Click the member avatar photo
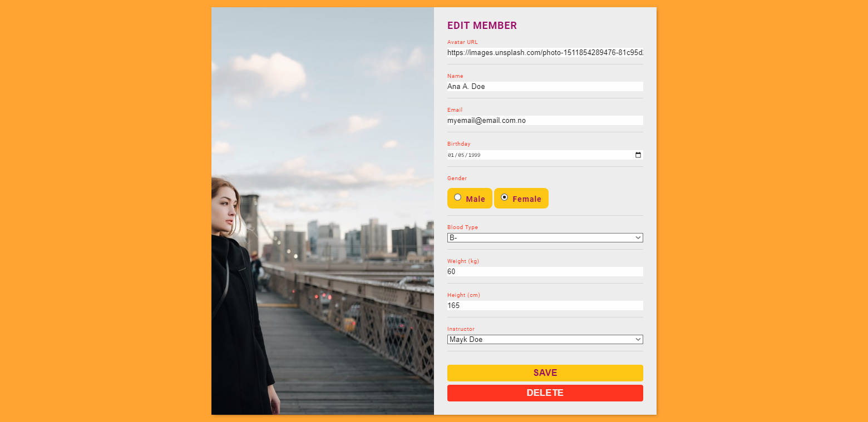 (323, 211)
